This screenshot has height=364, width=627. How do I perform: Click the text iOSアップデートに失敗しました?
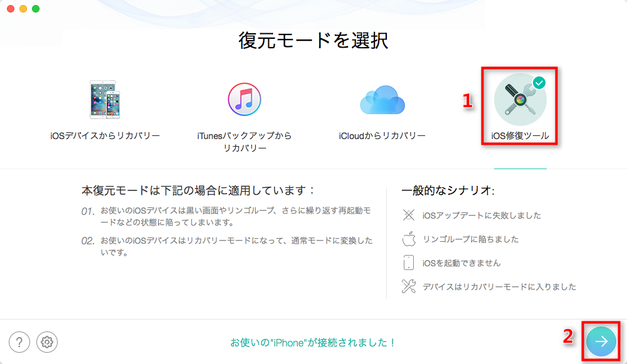pos(482,216)
